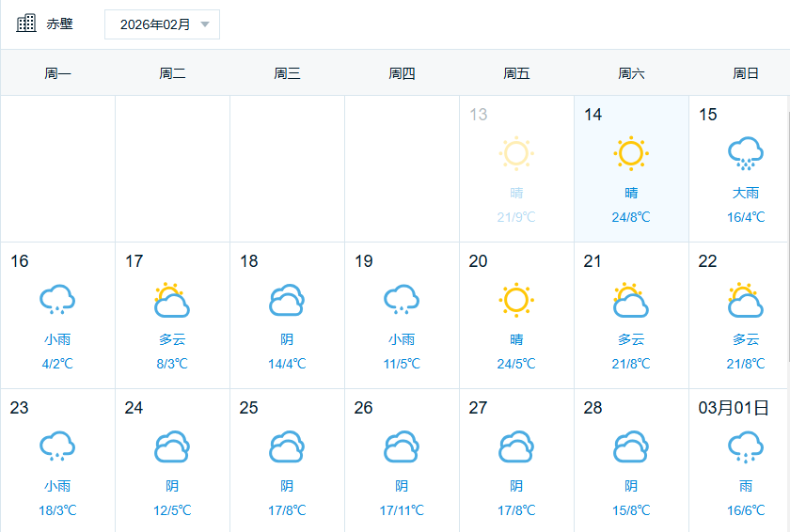Viewport: 790px width, 532px height.
Task: Click the light rain icon on day 16
Action: (57, 300)
